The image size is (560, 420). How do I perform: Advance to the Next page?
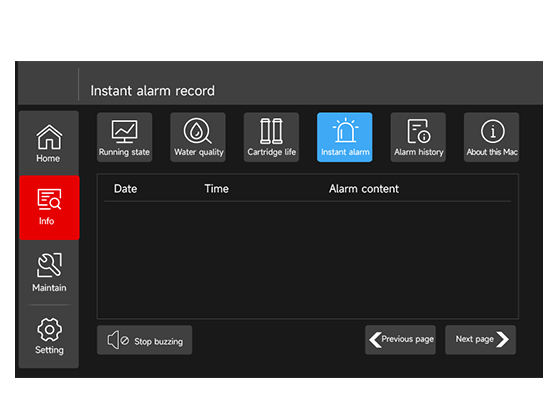coord(480,340)
